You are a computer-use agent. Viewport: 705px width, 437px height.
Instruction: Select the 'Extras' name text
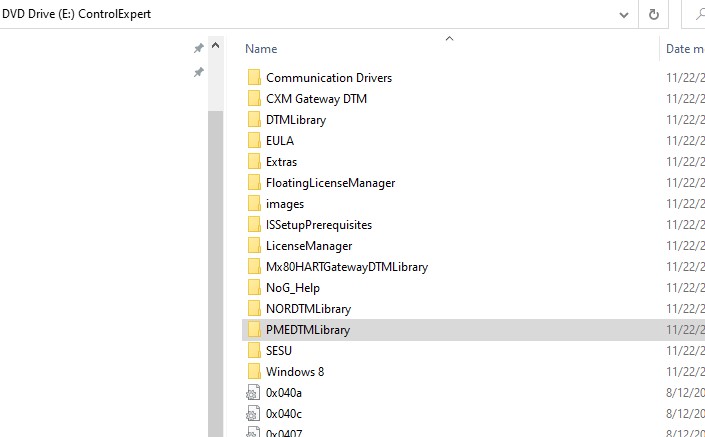[281, 161]
